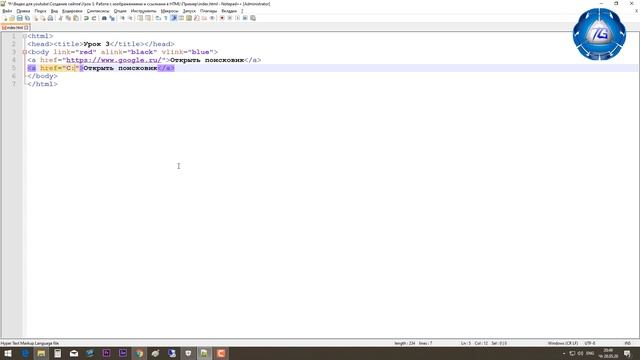The height and width of the screenshot is (360, 640).
Task: Toggle synchronized vertical scrolling
Action: point(140,18)
